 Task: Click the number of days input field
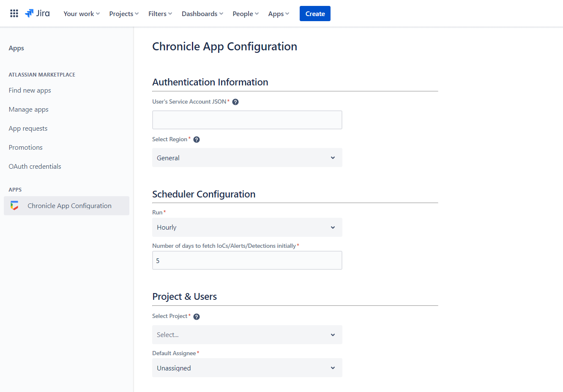click(247, 260)
